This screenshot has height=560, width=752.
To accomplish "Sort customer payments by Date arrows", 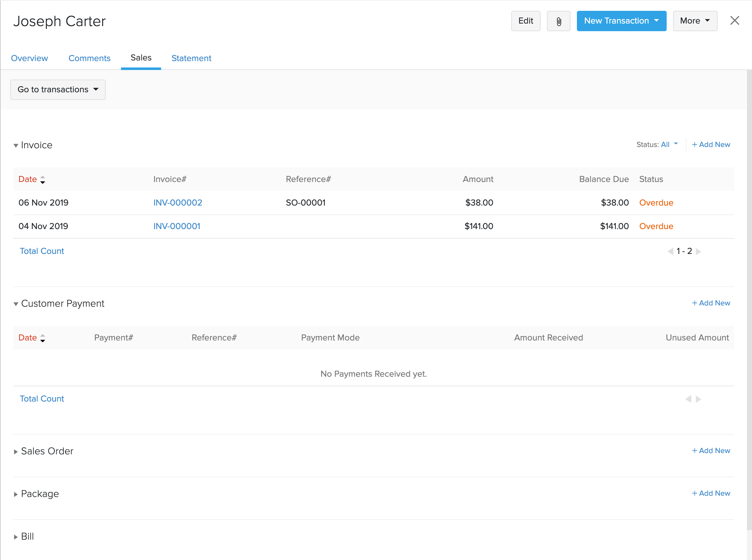I will point(42,338).
